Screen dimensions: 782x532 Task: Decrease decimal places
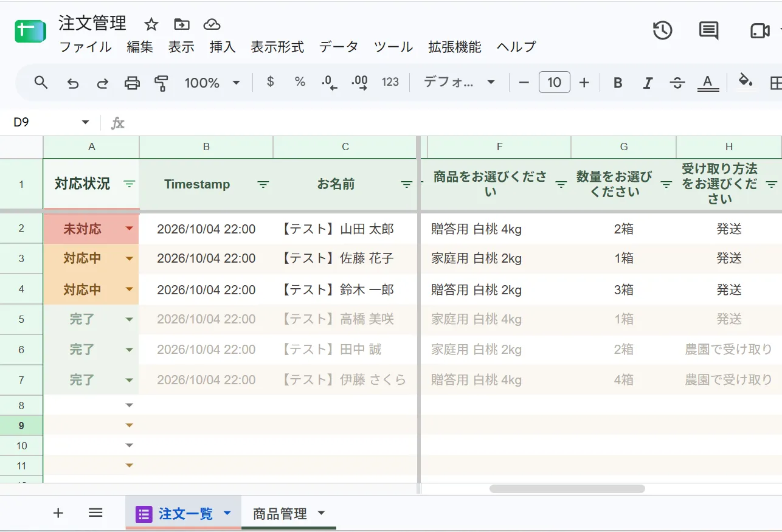pos(329,83)
